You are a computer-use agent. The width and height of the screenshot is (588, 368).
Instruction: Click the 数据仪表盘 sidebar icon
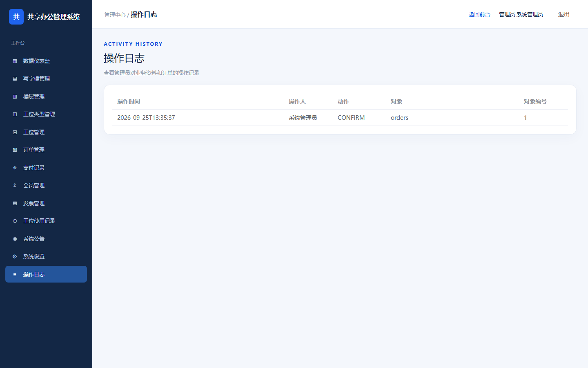coord(15,61)
